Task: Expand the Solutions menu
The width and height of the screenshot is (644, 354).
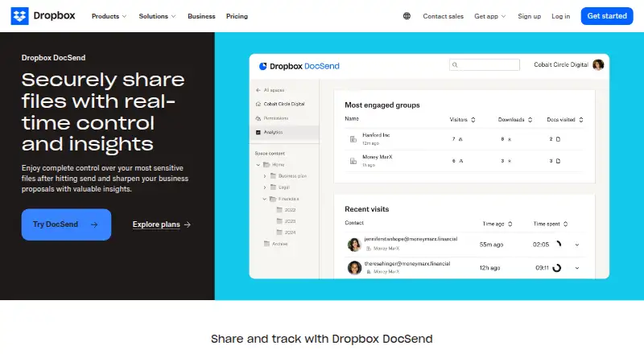Action: point(157,16)
